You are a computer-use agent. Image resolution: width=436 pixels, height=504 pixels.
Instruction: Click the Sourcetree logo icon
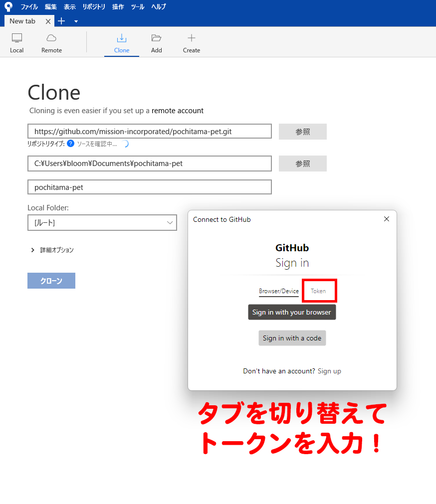[8, 6]
